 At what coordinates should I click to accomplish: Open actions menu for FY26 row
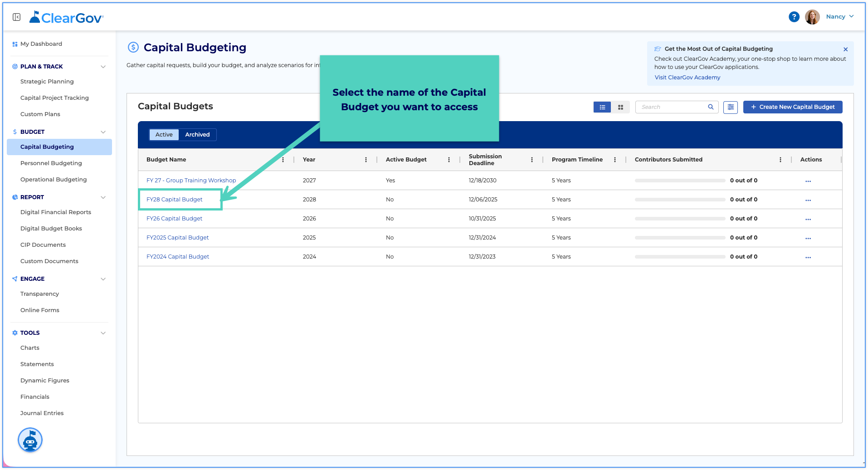(808, 219)
